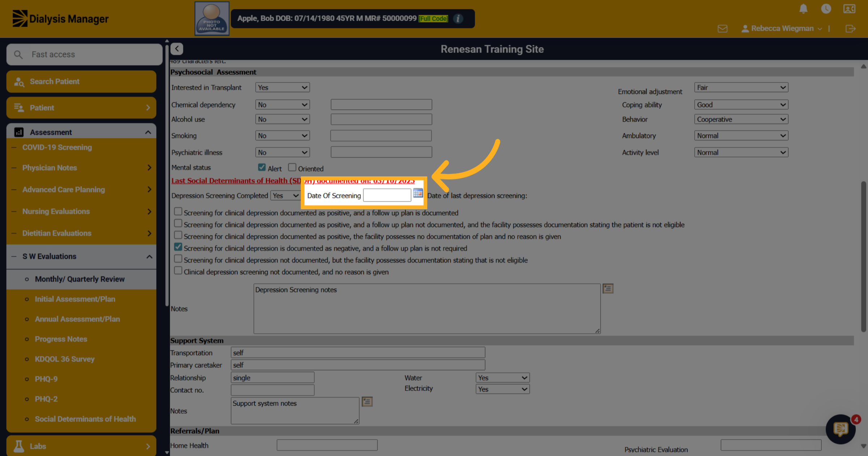
Task: Open COVID-19 Screening page
Action: coord(57,147)
